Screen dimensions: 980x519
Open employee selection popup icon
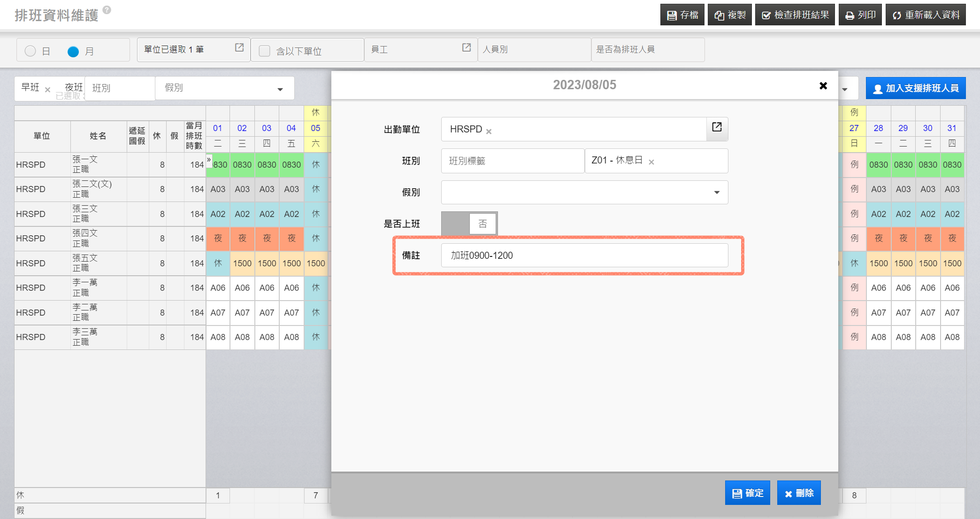pyautogui.click(x=466, y=48)
